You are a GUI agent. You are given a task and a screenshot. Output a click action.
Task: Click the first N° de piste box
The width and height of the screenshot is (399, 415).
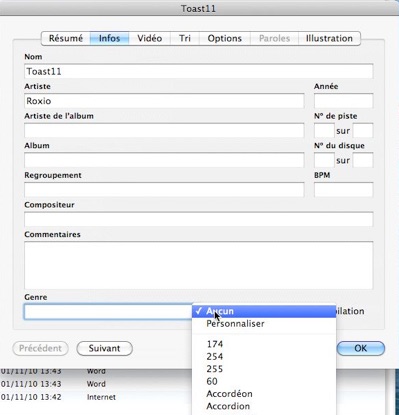pyautogui.click(x=324, y=130)
